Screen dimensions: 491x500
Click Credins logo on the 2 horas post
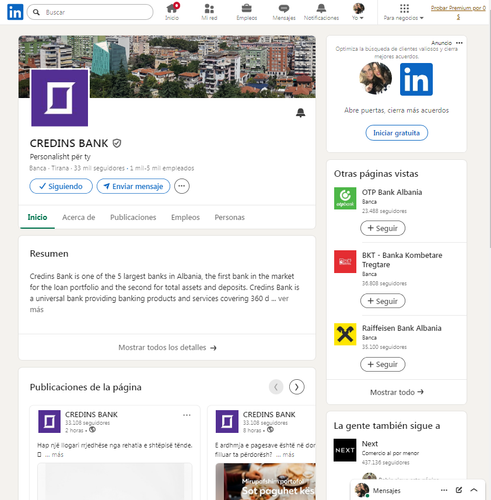click(49, 422)
